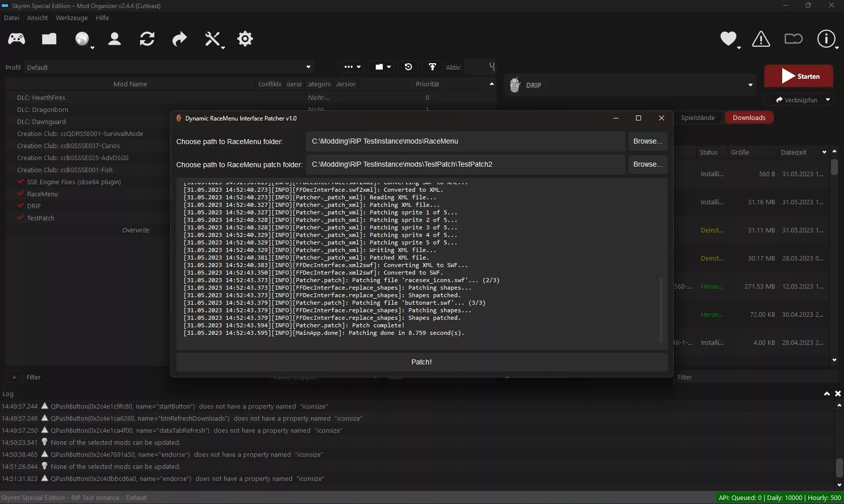
Task: Sort downloads by Status column
Action: [x=711, y=152]
